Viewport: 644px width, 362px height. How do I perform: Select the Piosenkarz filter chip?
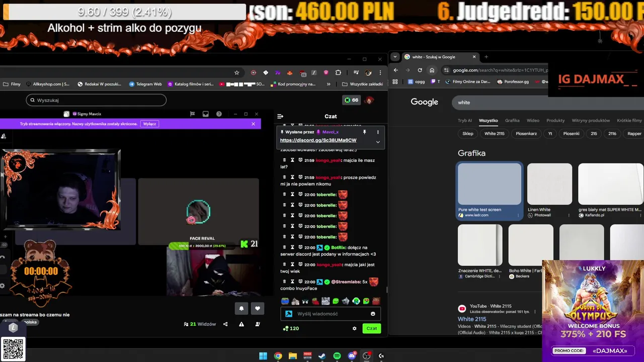pos(526,134)
